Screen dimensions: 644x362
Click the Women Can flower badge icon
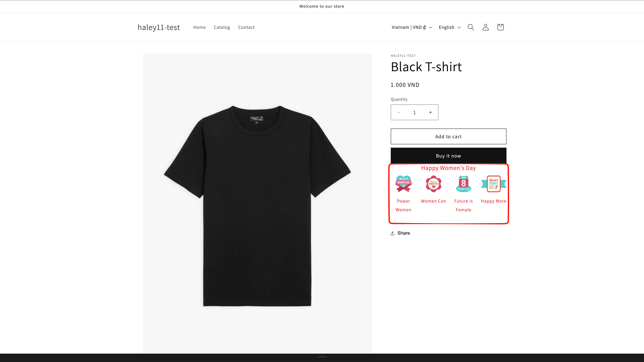(x=434, y=184)
